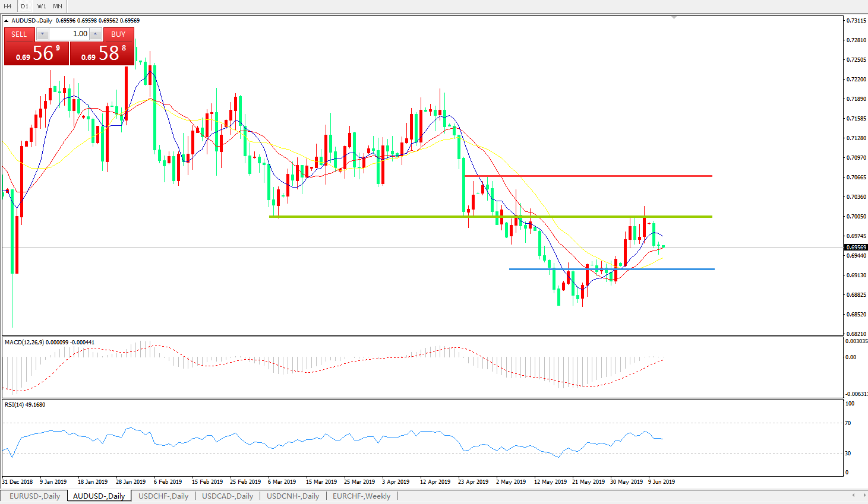
Task: Click the chart shift triangle marker
Action: 674,18
